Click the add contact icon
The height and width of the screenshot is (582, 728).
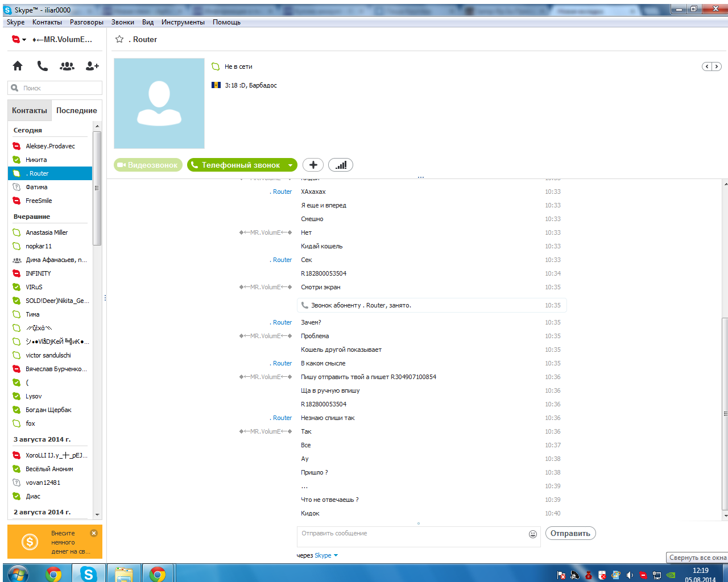(92, 66)
